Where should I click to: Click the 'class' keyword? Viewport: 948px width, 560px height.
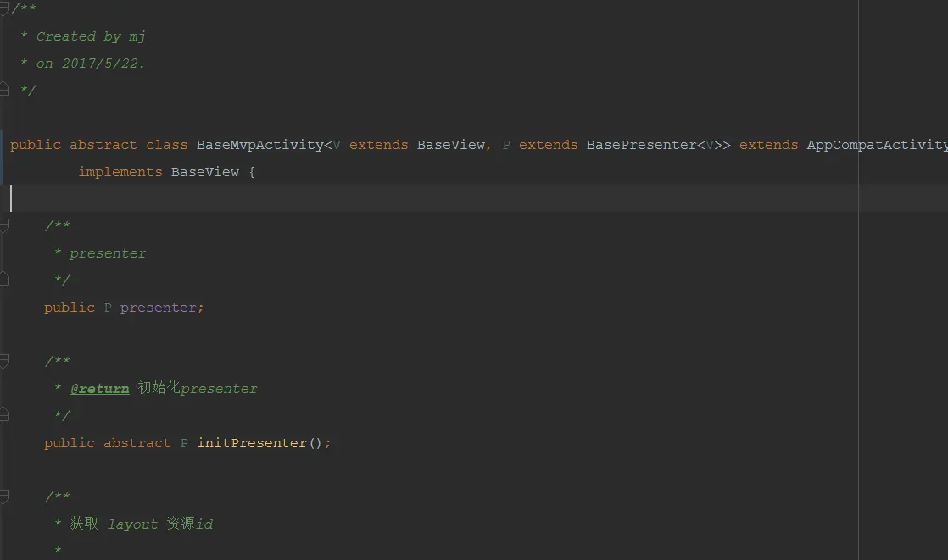[x=167, y=145]
